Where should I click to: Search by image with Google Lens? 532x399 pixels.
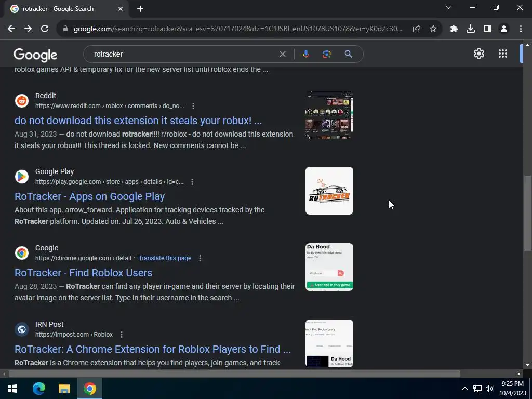[327, 54]
